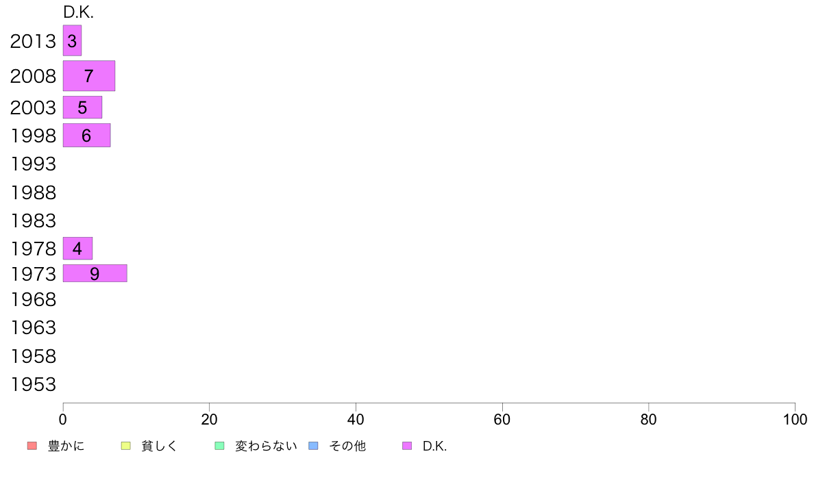The width and height of the screenshot is (814, 504).
Task: Toggle the 豊かに legend label
Action: click(x=66, y=446)
